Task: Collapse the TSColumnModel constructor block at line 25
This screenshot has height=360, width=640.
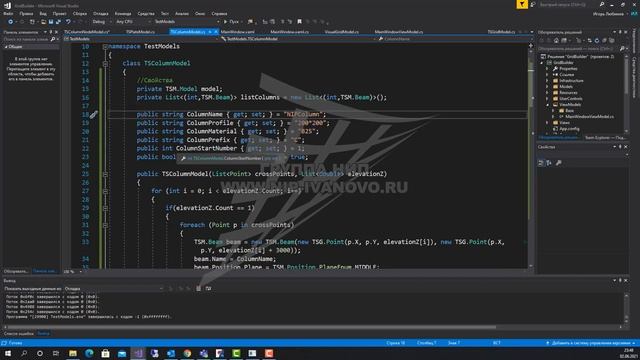Action: tap(105, 174)
